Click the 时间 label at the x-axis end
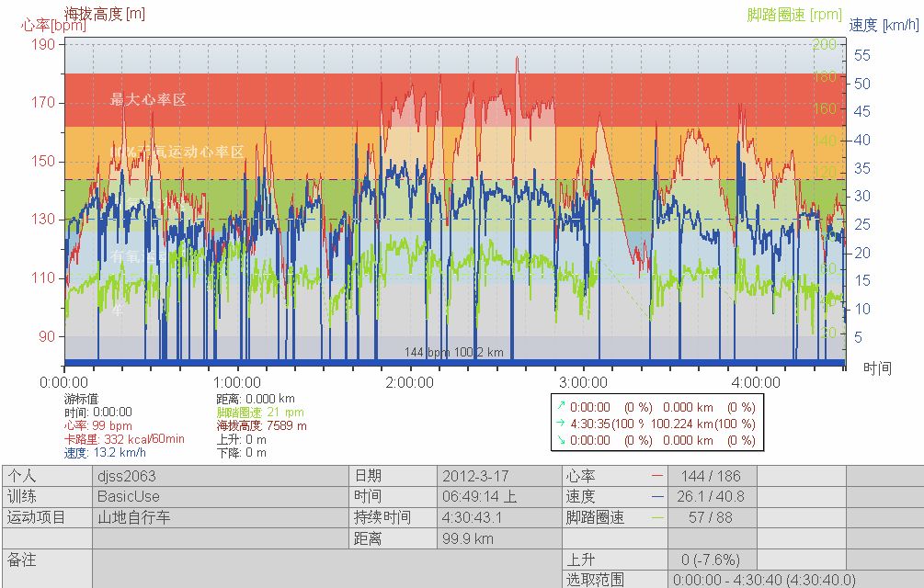Screen dimensions: 924x588 coord(877,368)
